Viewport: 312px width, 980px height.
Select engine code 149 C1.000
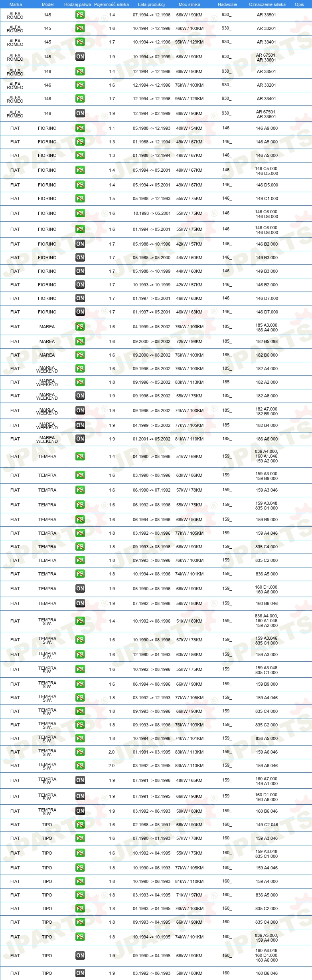pos(267,198)
